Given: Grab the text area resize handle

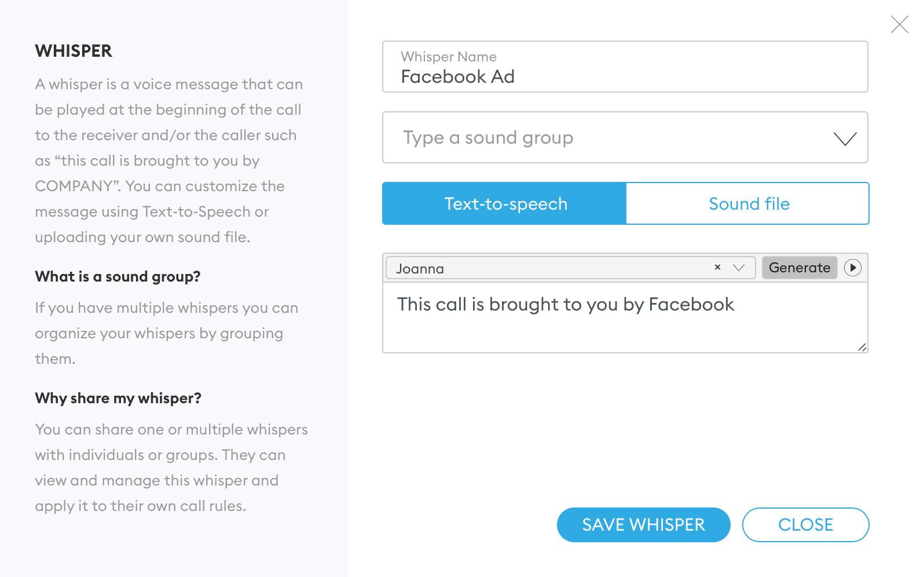Looking at the screenshot, I should click(x=862, y=347).
